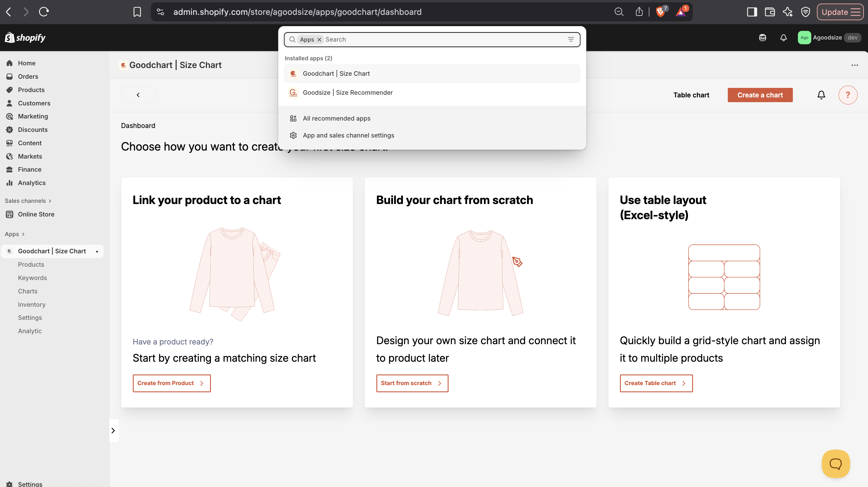Open the Goodchart notification bell
The image size is (868, 487).
click(x=821, y=95)
